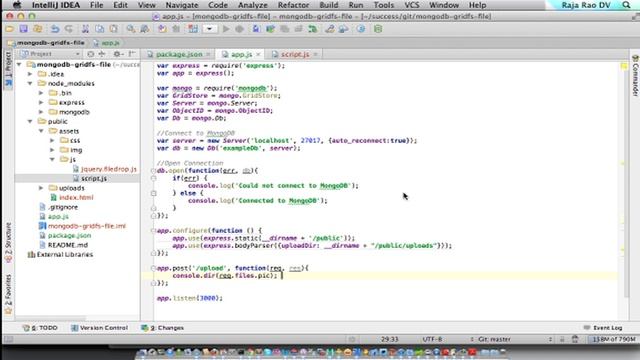Open the run configuration dropdown
The height and width of the screenshot is (360, 640).
(209, 29)
